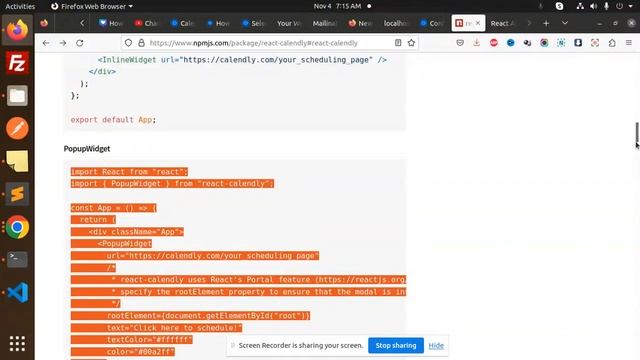Click 'export default App;' code line
The height and width of the screenshot is (360, 640).
(x=113, y=120)
